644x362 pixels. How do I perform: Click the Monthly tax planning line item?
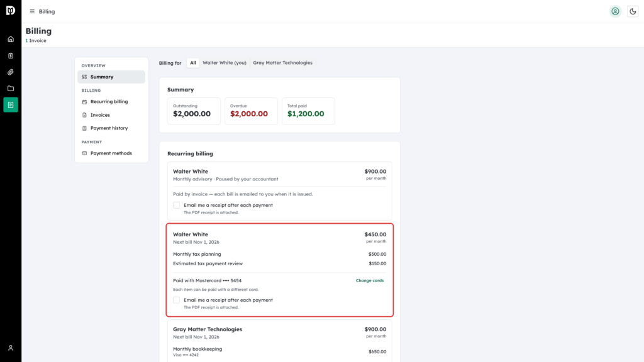point(280,254)
